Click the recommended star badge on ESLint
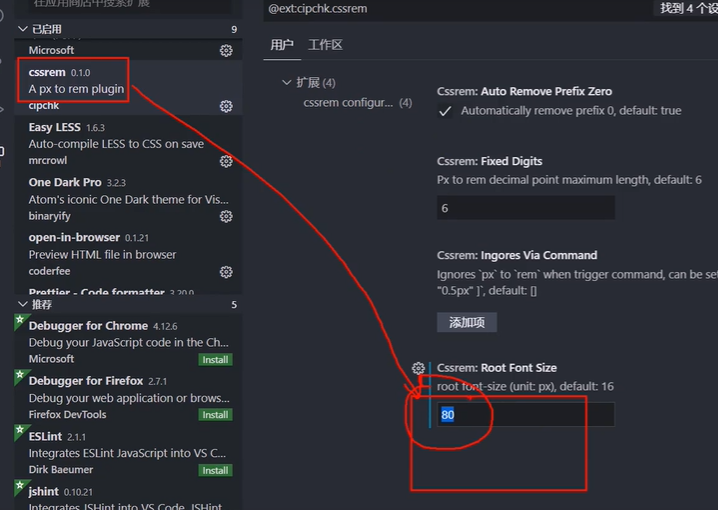 (x=20, y=431)
